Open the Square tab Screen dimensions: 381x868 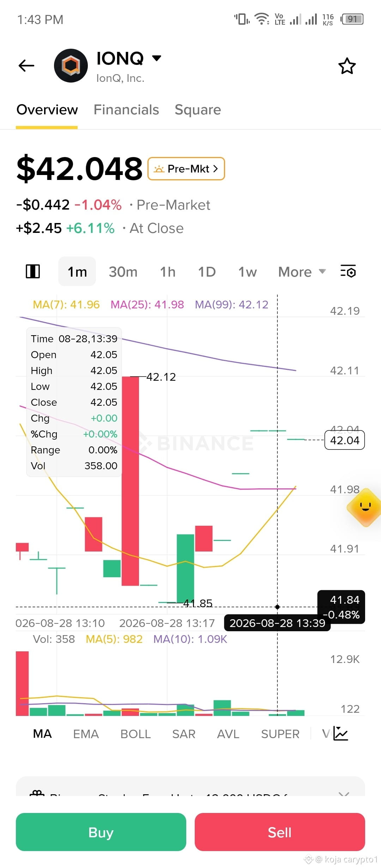pos(198,110)
